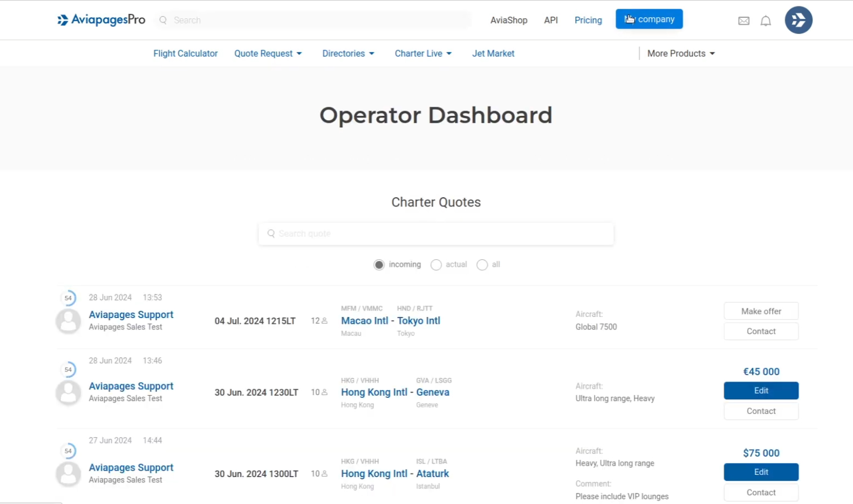
Task: Open the Tokyo Intl airport link
Action: tap(419, 321)
